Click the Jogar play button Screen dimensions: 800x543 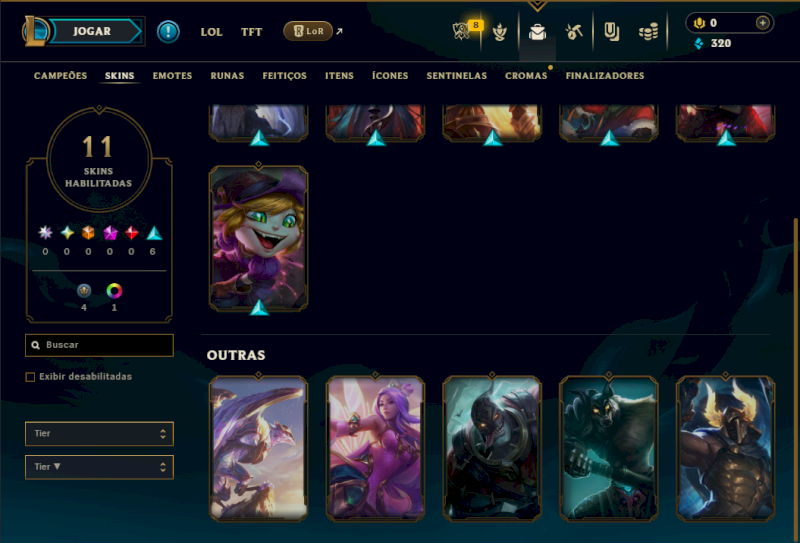coord(92,31)
